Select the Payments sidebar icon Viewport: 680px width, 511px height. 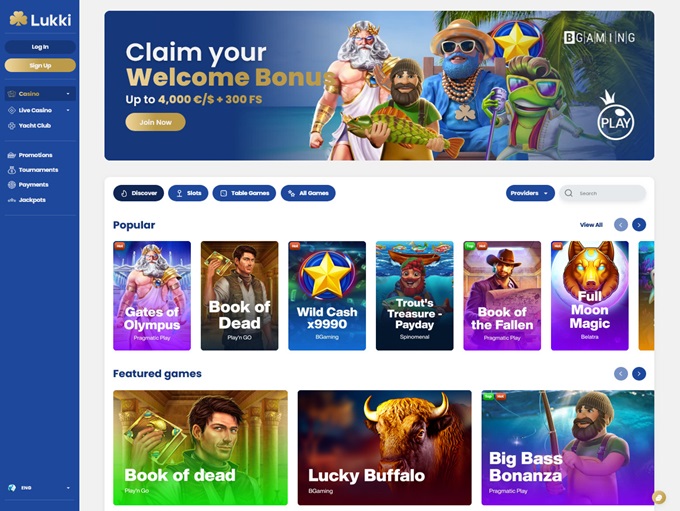12,184
